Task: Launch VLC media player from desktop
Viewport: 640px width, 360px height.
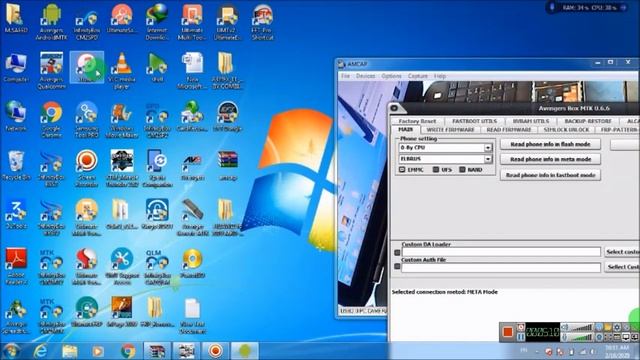Action: (122, 71)
